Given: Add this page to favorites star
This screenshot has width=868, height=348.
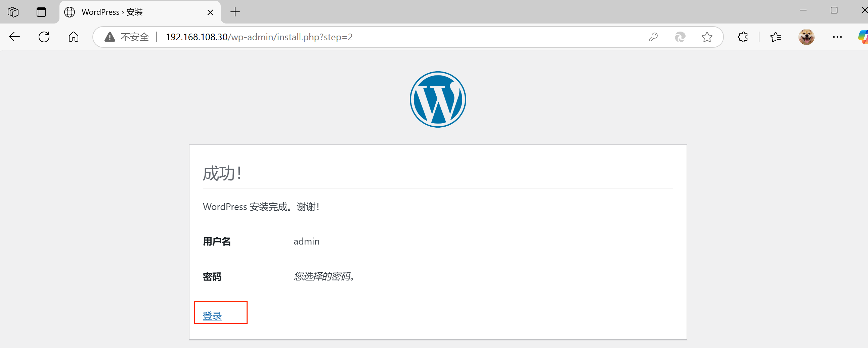Looking at the screenshot, I should pos(707,37).
